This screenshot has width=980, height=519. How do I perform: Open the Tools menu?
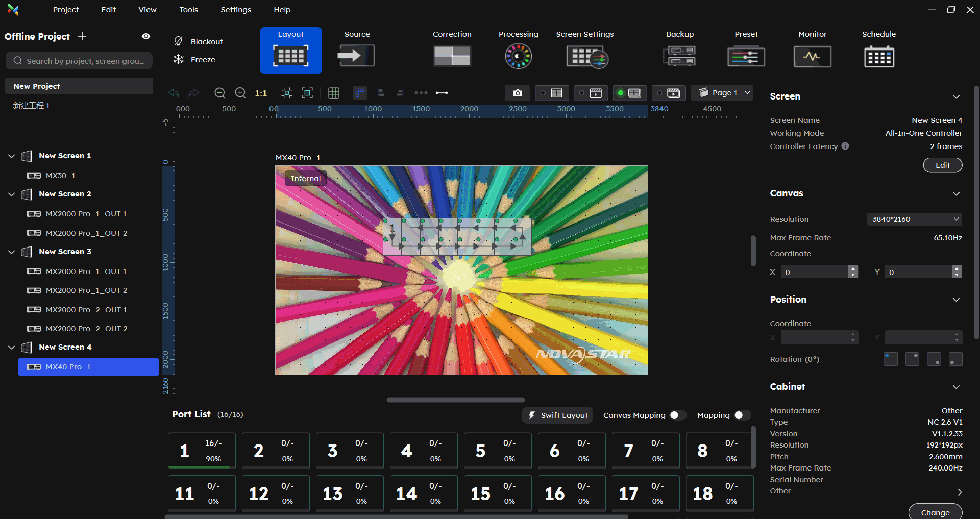click(x=188, y=10)
